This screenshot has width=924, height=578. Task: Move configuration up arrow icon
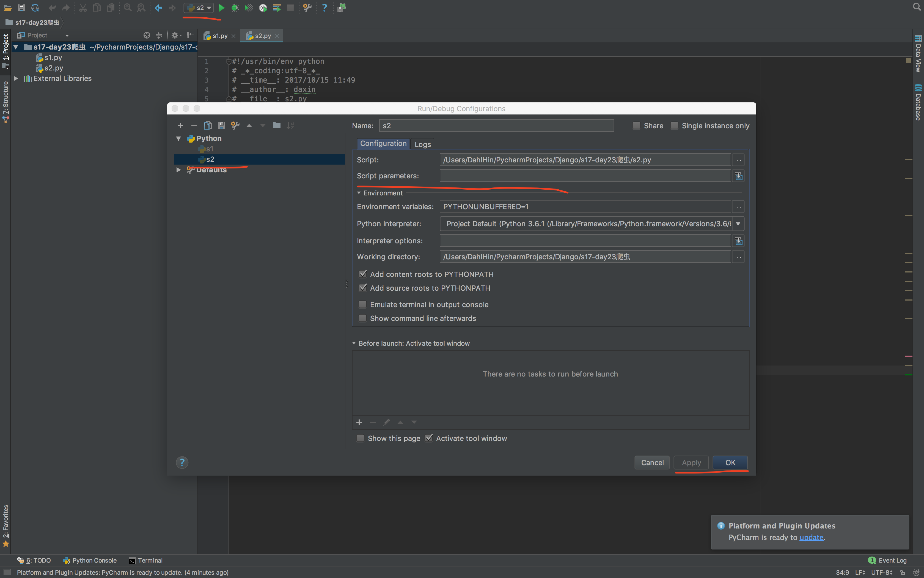click(249, 126)
